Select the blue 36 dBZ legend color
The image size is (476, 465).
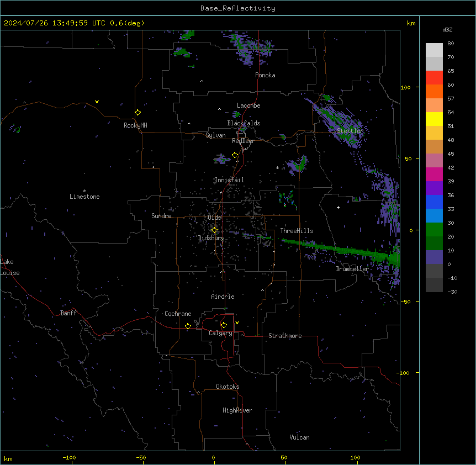coord(434,202)
